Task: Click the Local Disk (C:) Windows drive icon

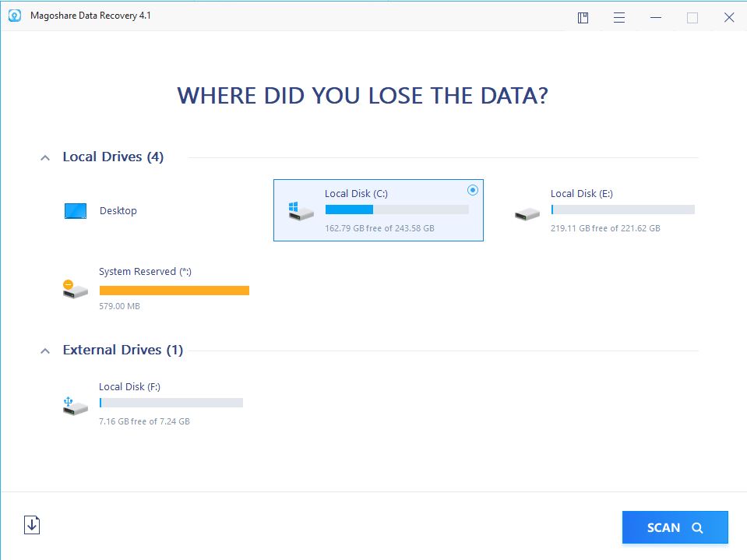Action: coord(301,210)
